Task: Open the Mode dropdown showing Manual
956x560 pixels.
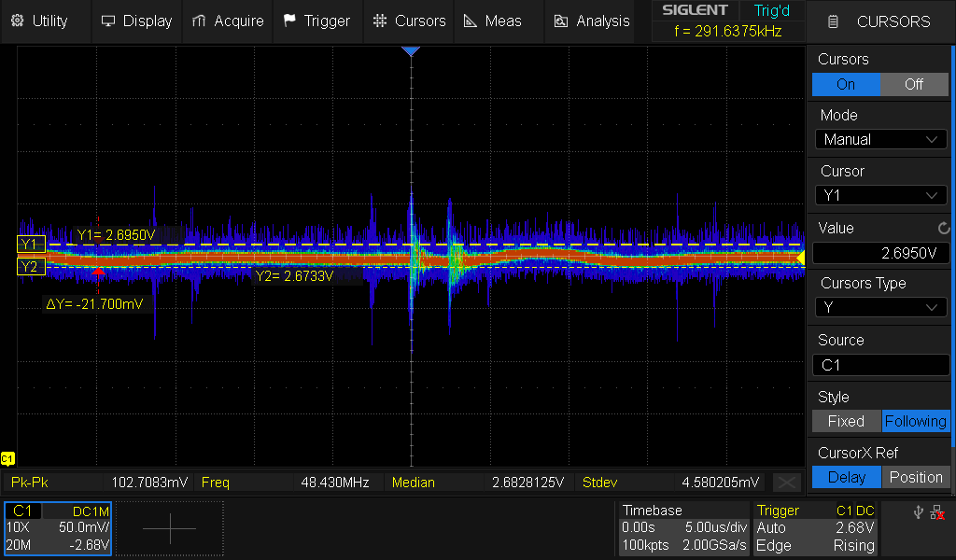Action: pos(880,139)
